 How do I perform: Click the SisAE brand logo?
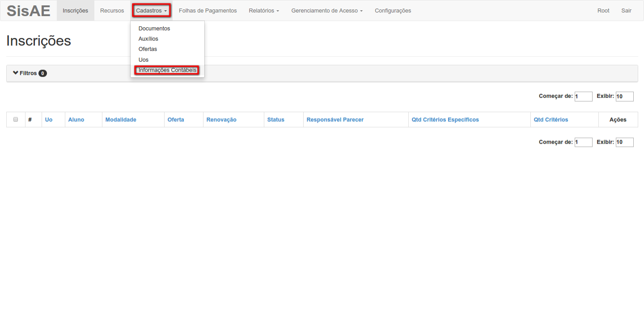coord(28,11)
